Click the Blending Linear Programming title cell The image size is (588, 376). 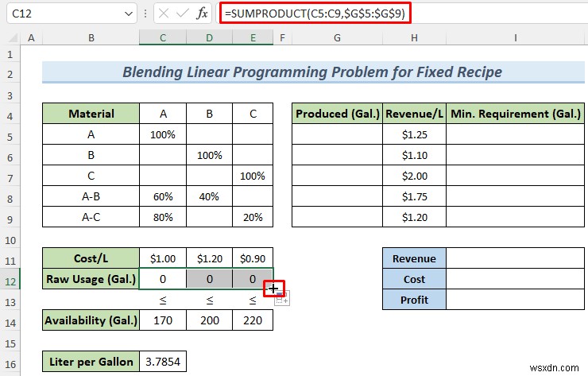[313, 72]
